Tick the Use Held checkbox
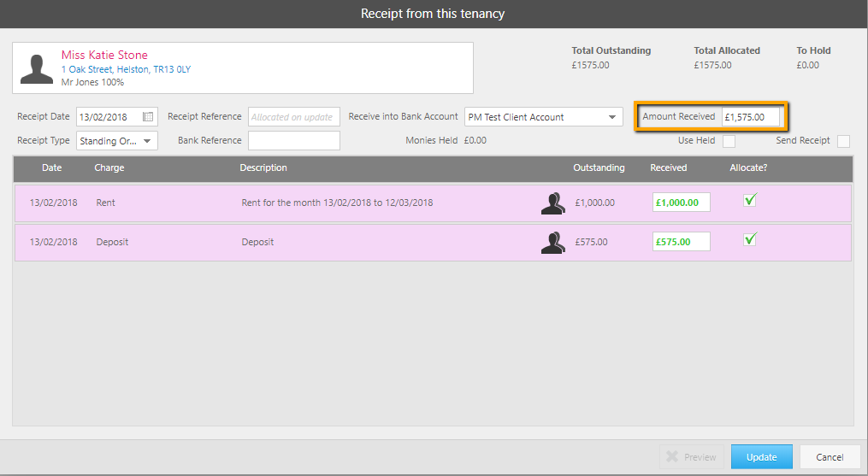Screen dimensions: 868x476 (729, 141)
